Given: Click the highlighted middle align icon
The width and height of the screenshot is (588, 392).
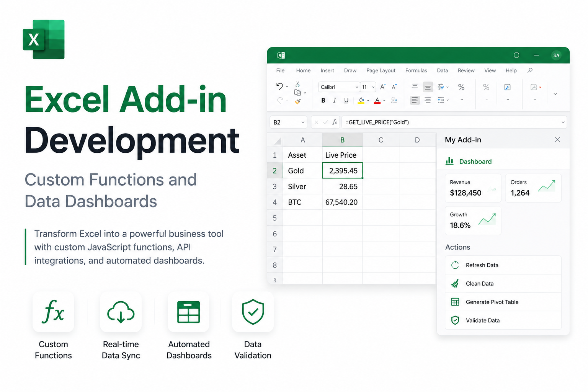Looking at the screenshot, I should click(428, 87).
